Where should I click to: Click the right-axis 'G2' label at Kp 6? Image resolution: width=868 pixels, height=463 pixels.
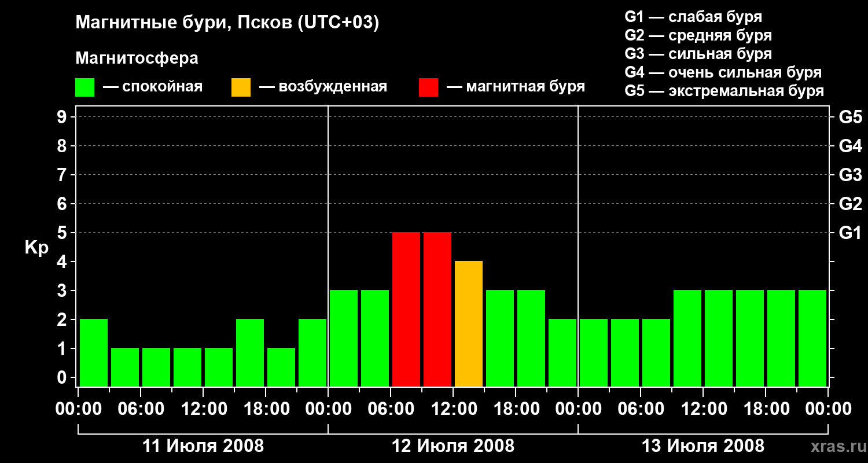click(x=850, y=204)
